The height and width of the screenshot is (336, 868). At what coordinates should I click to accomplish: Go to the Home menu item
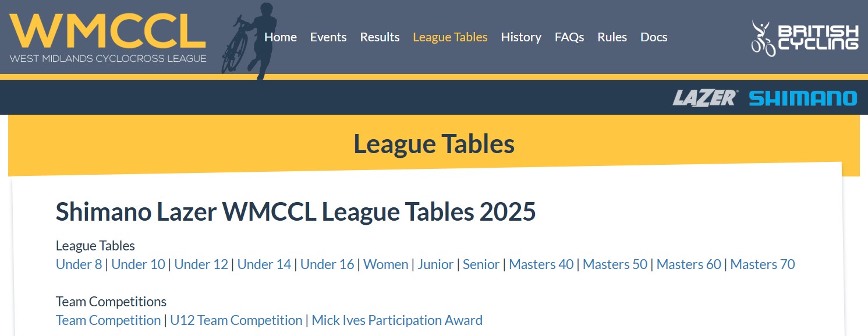click(x=281, y=37)
